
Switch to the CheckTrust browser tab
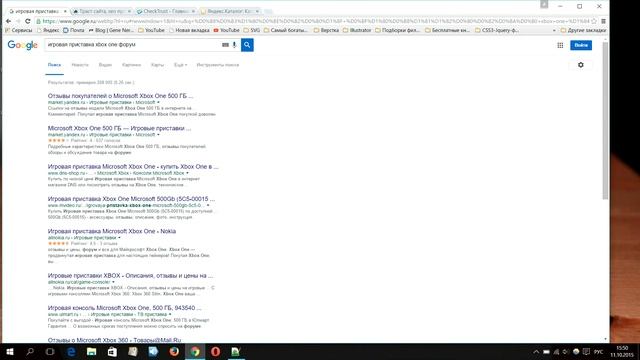[x=165, y=11]
